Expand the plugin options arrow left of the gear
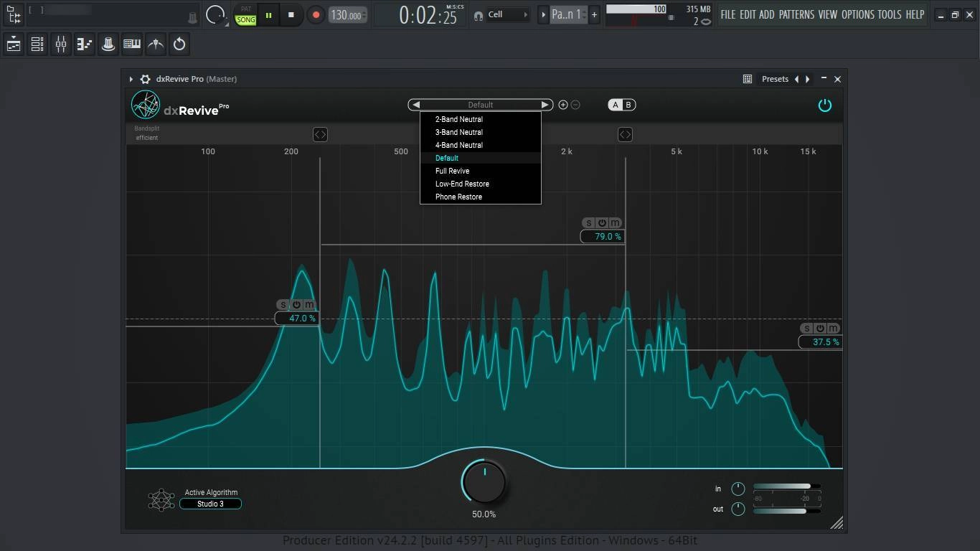The image size is (980, 551). pyautogui.click(x=131, y=79)
